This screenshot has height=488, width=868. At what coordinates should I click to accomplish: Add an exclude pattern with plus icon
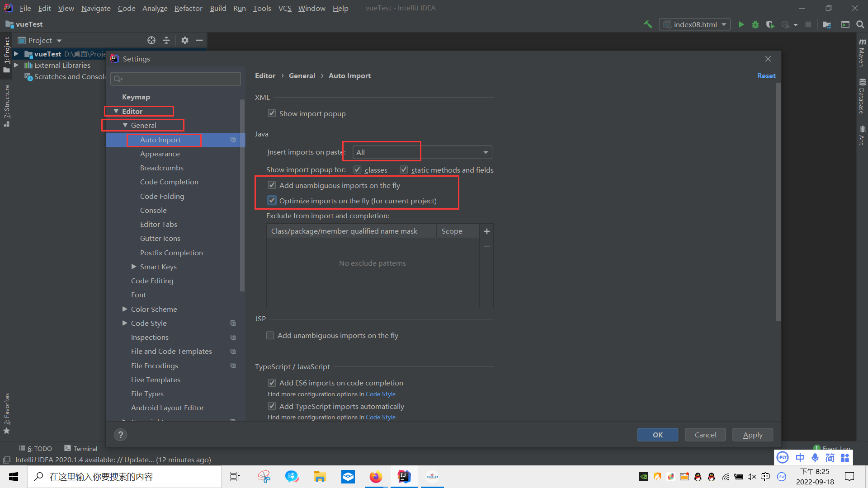pos(486,231)
